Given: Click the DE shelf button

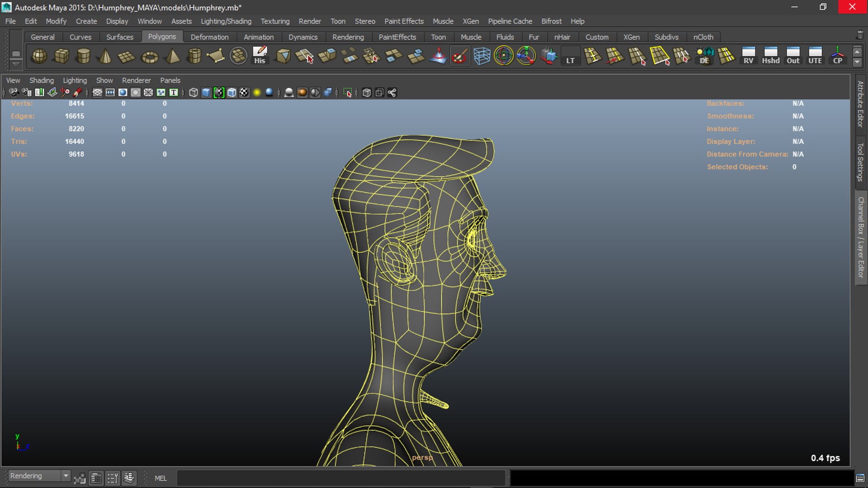Looking at the screenshot, I should click(x=704, y=56).
